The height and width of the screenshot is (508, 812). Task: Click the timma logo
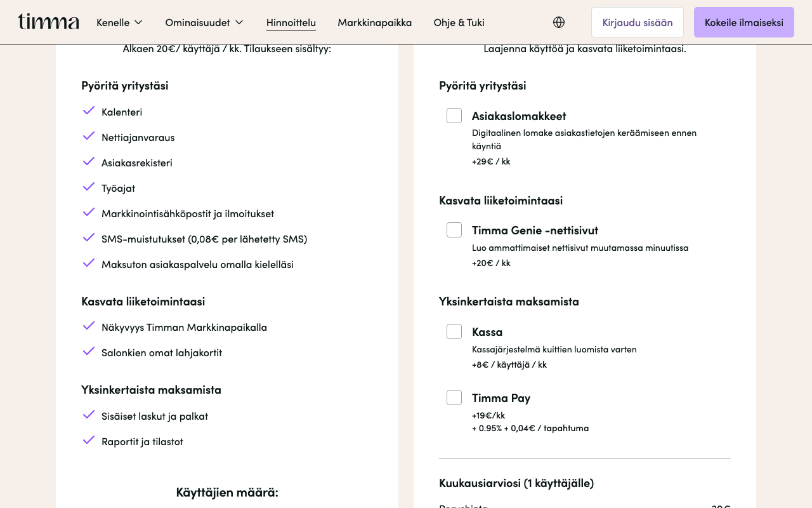(x=49, y=22)
